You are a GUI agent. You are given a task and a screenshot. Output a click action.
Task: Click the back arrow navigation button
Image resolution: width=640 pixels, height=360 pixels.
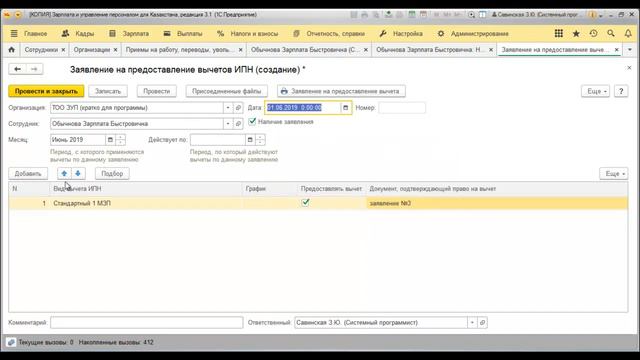pos(17,69)
